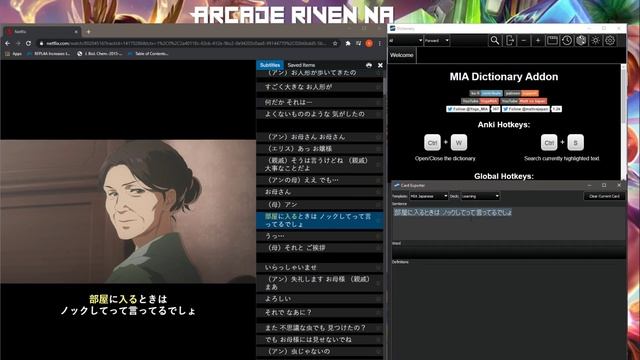Click into the Sentence text field
The width and height of the screenshot is (640, 360).
509,223
